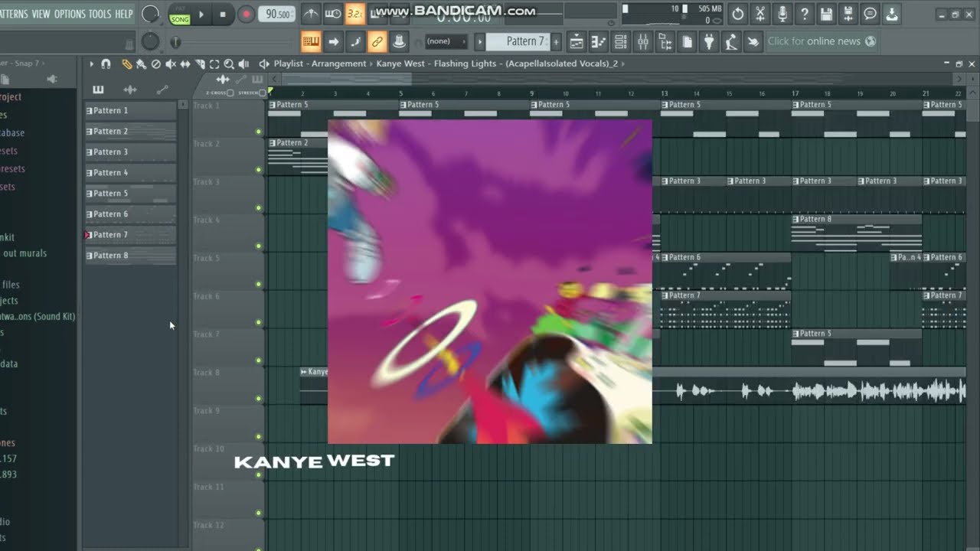Select the Paint brush tool in playlist
This screenshot has width=980, height=551.
click(x=141, y=64)
